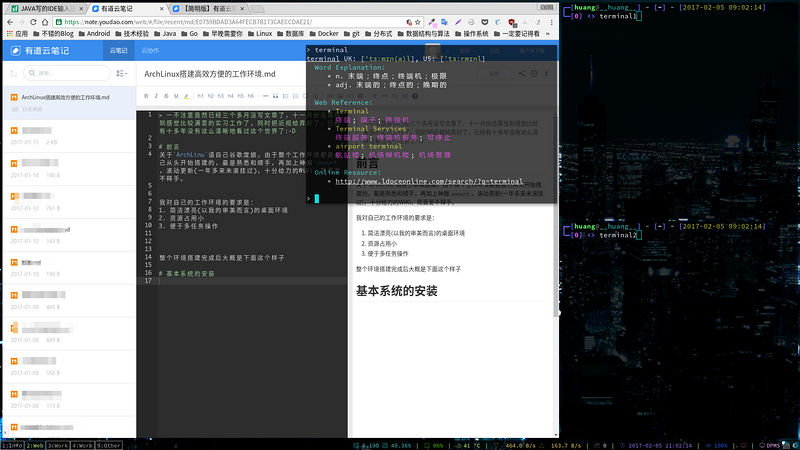Toggle bold formatting in editor toolbar
This screenshot has width=800, height=450.
tap(146, 96)
